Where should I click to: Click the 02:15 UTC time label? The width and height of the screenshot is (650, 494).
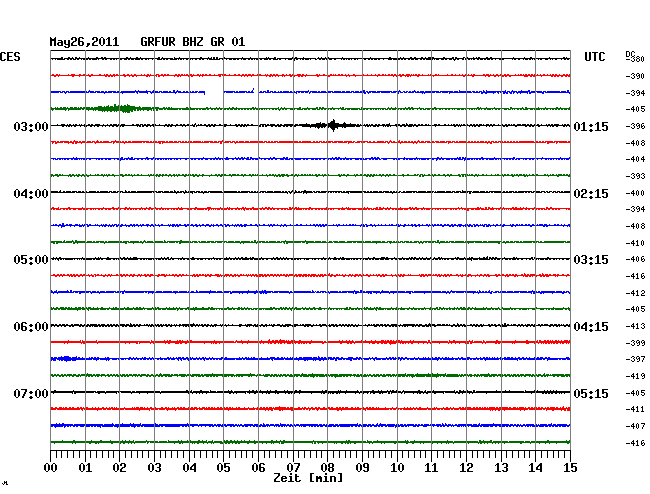[x=591, y=194]
